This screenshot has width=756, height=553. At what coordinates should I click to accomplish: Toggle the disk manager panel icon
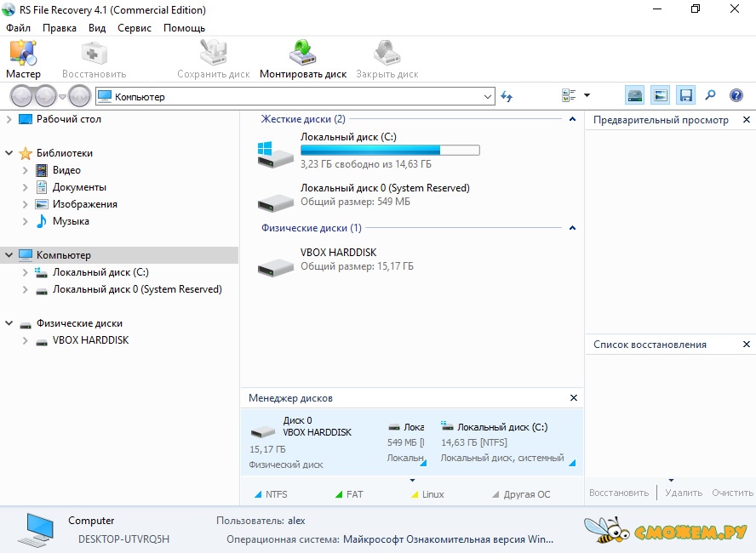click(635, 95)
